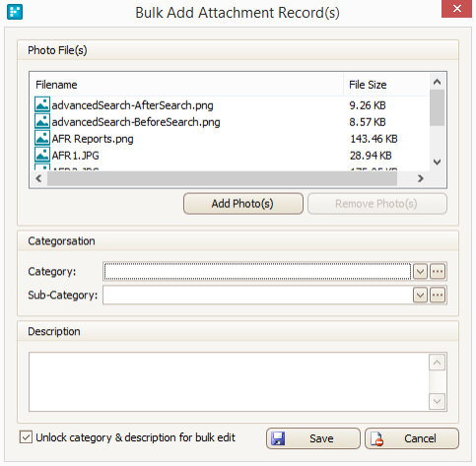Click the image icon beside AFR Reports.png
The image size is (476, 466).
pos(42,138)
